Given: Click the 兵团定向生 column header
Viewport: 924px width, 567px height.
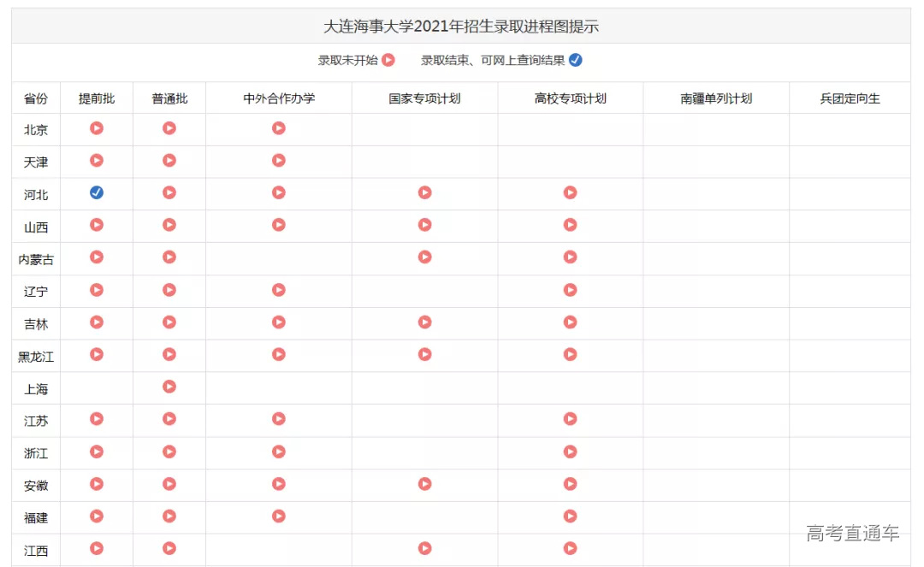Looking at the screenshot, I should 850,99.
